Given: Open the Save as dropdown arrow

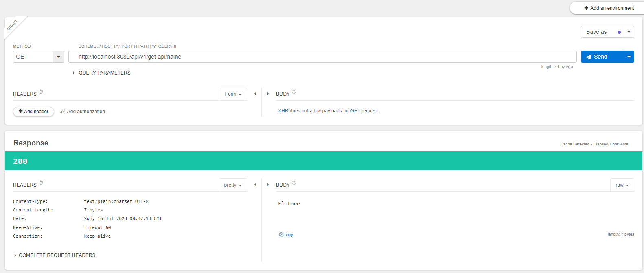Looking at the screenshot, I should coord(629,32).
